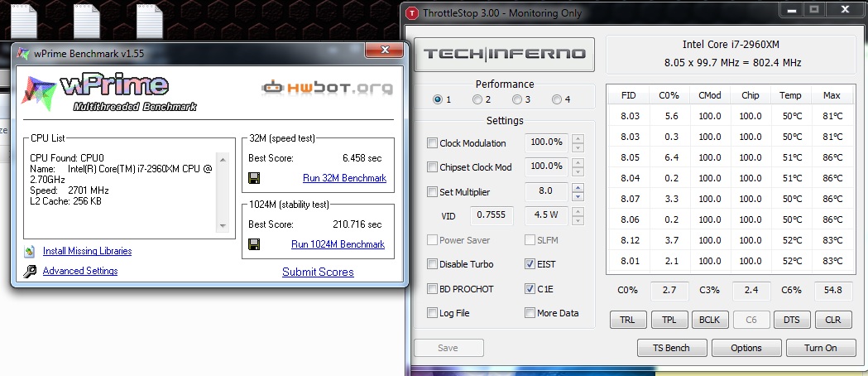Click the TPL button
Image resolution: width=868 pixels, height=376 pixels.
pos(669,320)
